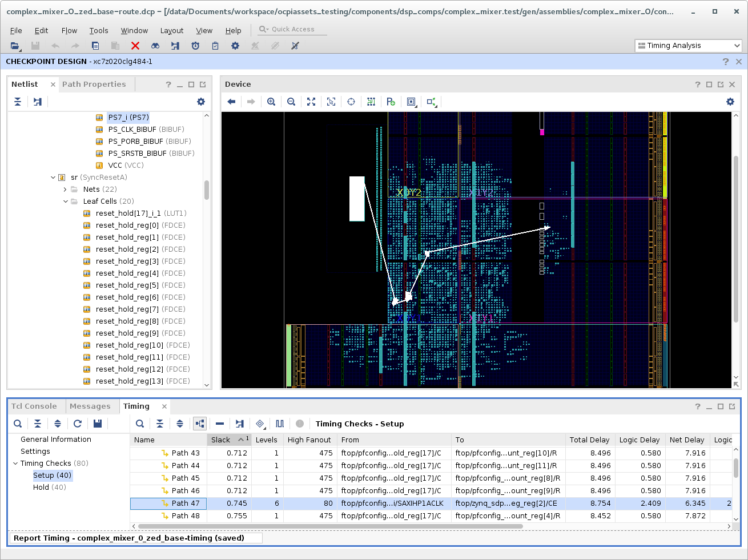Collapse the sr (SyncResetA) tree node
Screen dimensions: 748x560
pos(53,178)
